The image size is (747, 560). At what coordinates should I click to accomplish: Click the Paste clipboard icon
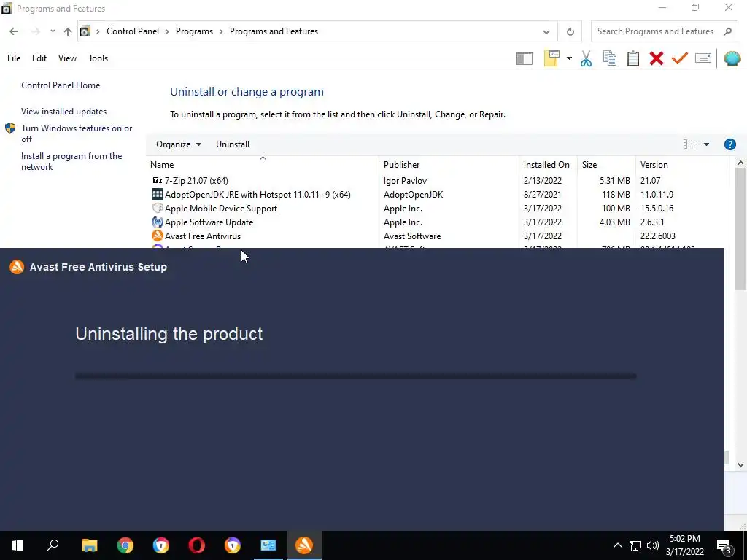(633, 58)
